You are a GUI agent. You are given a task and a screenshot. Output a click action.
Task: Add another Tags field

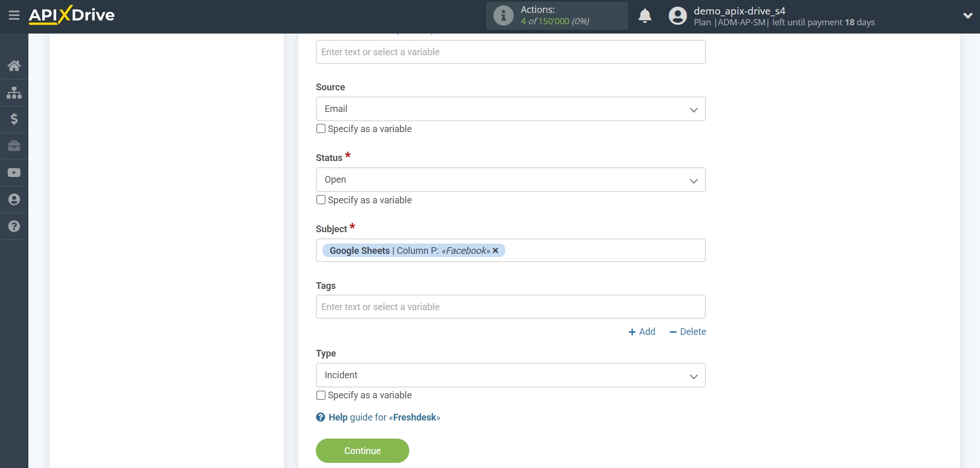click(x=641, y=332)
